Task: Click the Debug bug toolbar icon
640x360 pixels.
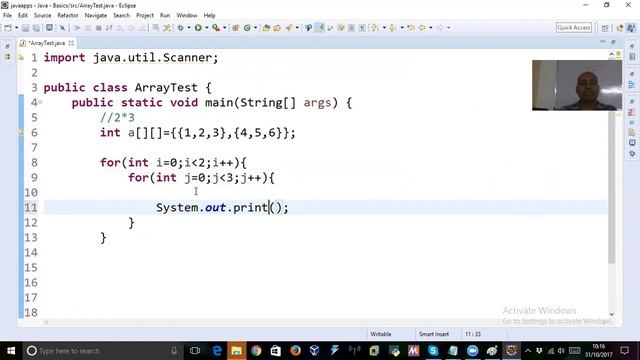Action: [180, 28]
